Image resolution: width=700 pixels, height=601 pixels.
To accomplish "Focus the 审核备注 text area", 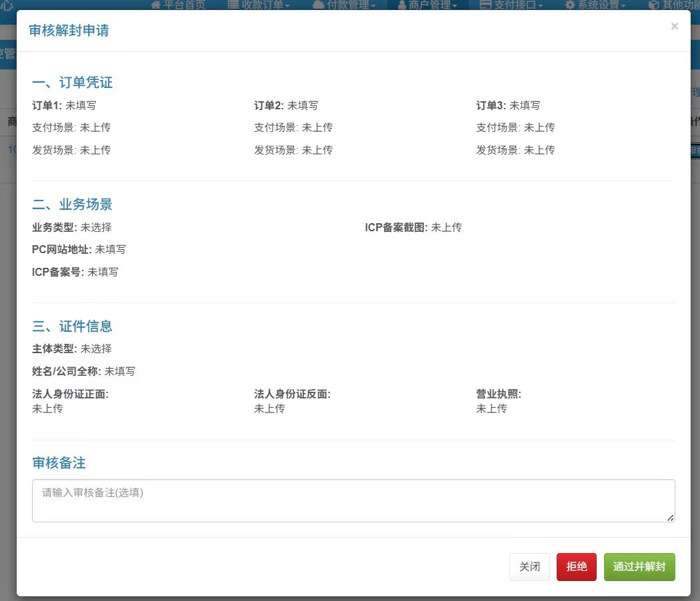I will click(x=353, y=500).
